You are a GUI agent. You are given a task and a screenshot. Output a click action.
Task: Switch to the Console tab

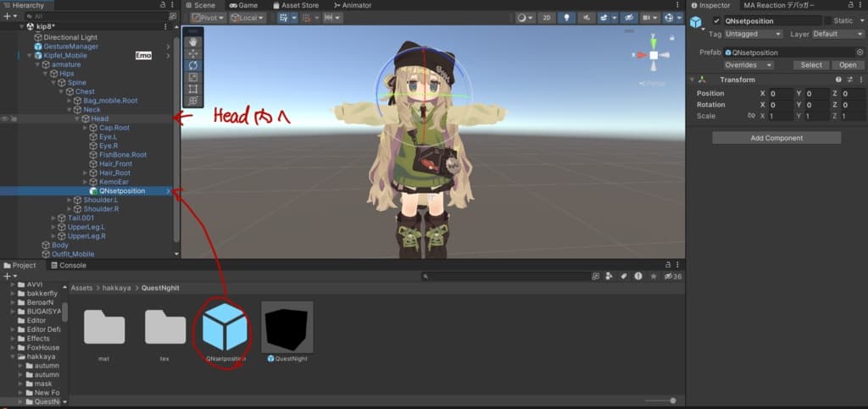68,265
